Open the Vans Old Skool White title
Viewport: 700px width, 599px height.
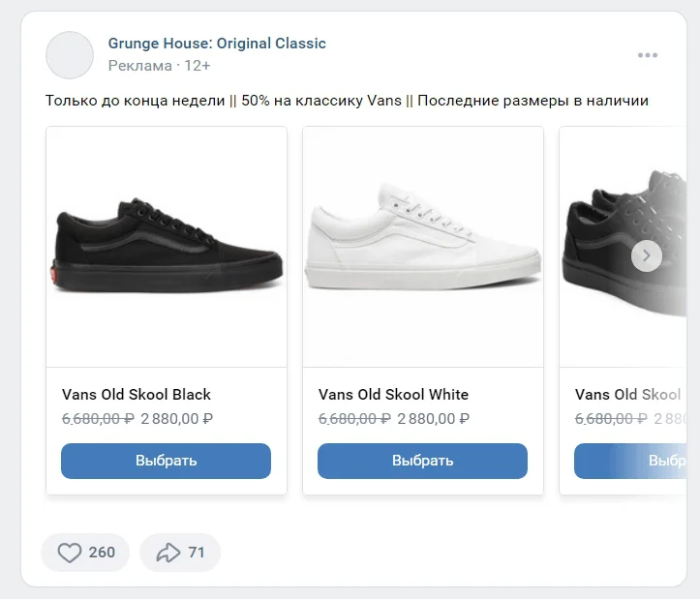(x=393, y=395)
